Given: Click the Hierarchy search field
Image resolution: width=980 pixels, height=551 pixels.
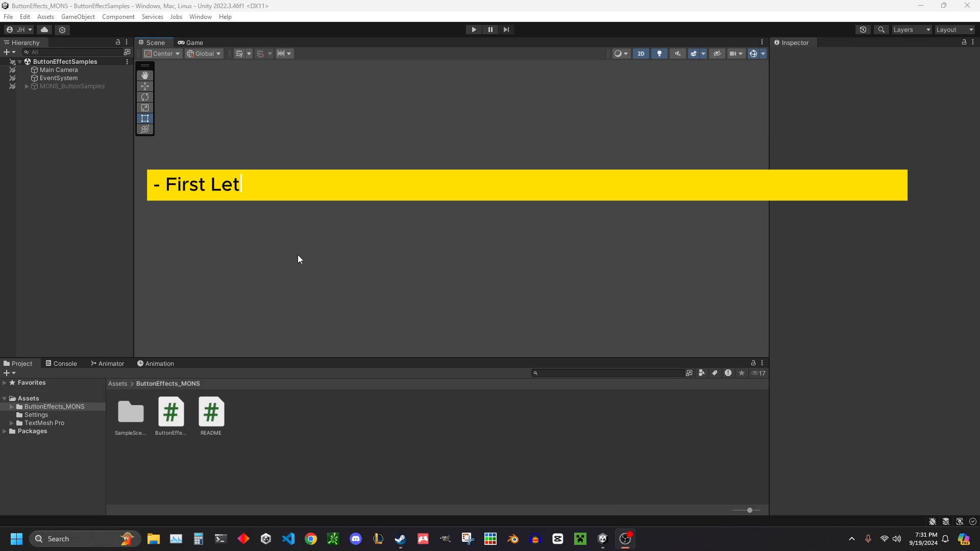Looking at the screenshot, I should 73,52.
